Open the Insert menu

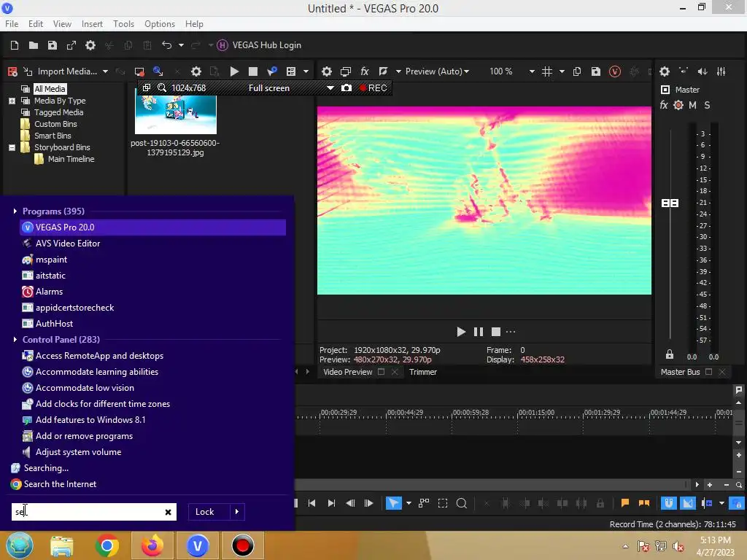92,24
